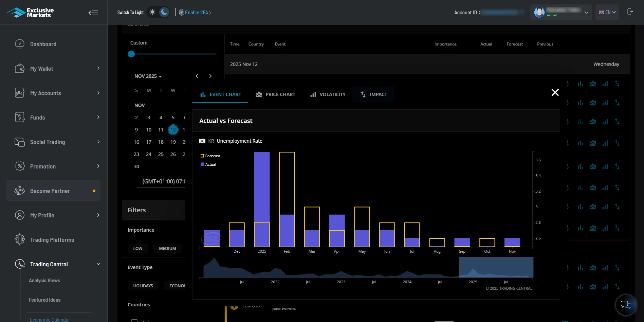This screenshot has width=644, height=322.
Task: Open the live chat bubble icon
Action: pyautogui.click(x=626, y=305)
